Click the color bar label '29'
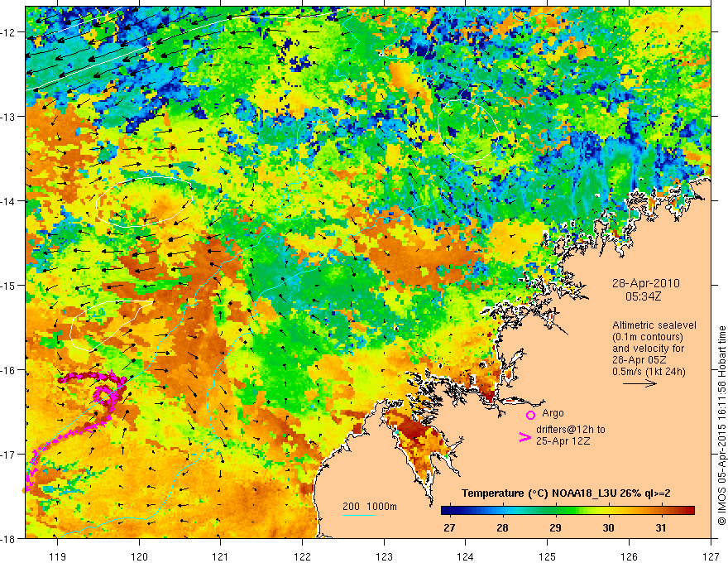This screenshot has width=728, height=563. pyautogui.click(x=555, y=528)
